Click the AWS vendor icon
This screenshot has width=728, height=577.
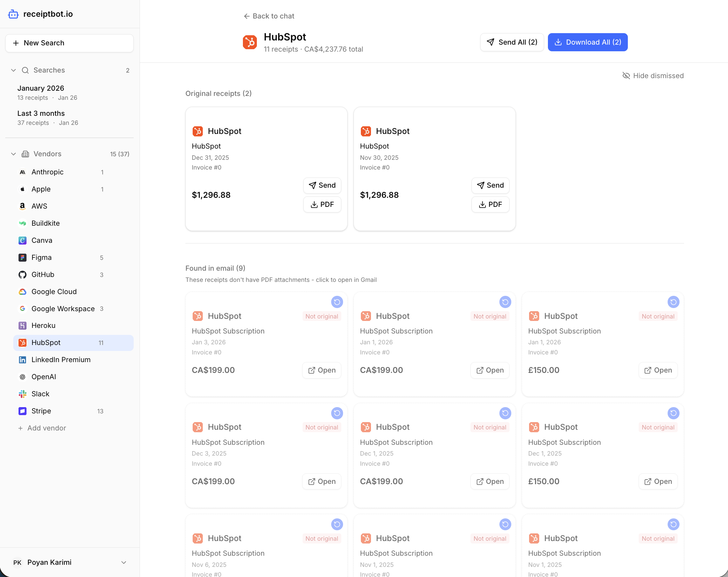point(22,206)
